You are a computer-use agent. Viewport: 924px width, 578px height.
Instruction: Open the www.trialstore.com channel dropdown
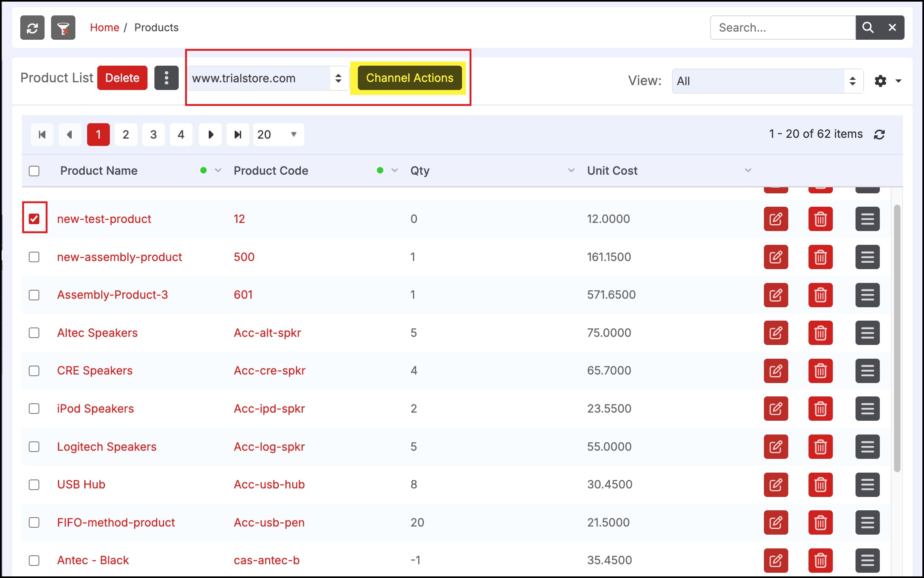pos(267,78)
